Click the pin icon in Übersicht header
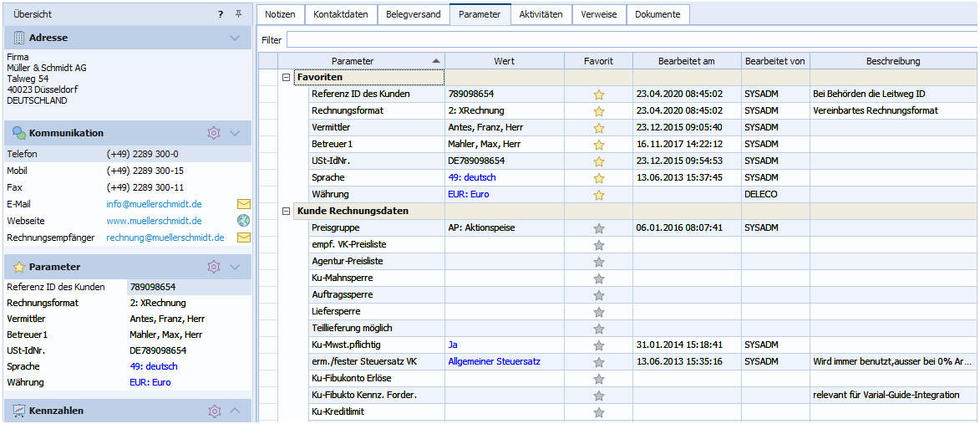This screenshot has height=424, width=980. (239, 14)
